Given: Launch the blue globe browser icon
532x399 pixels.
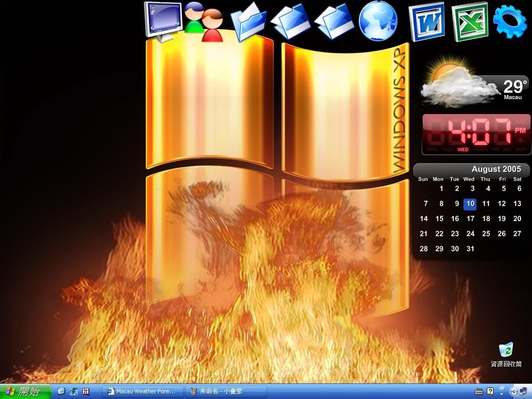Looking at the screenshot, I should [378, 20].
